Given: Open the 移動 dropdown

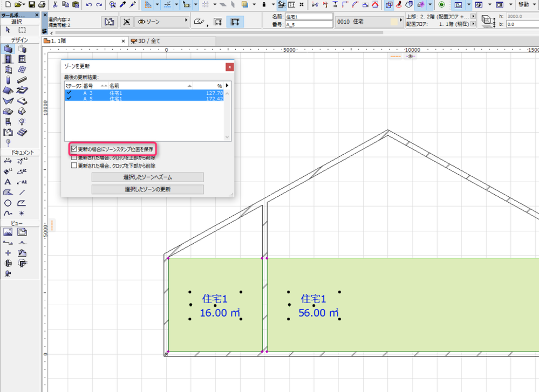Looking at the screenshot, I should tap(524, 4).
